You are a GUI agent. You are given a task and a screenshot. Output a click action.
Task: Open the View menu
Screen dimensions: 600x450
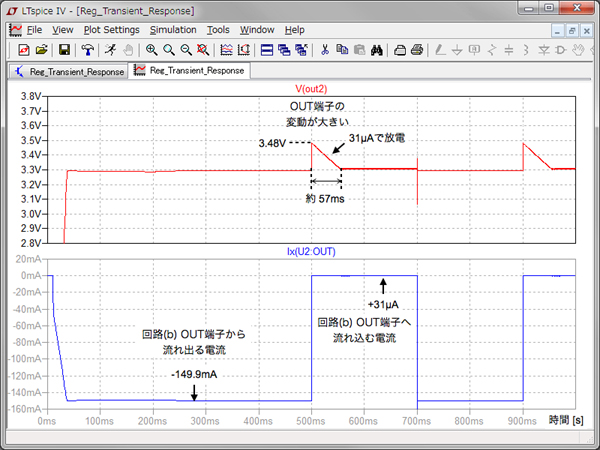click(x=62, y=30)
